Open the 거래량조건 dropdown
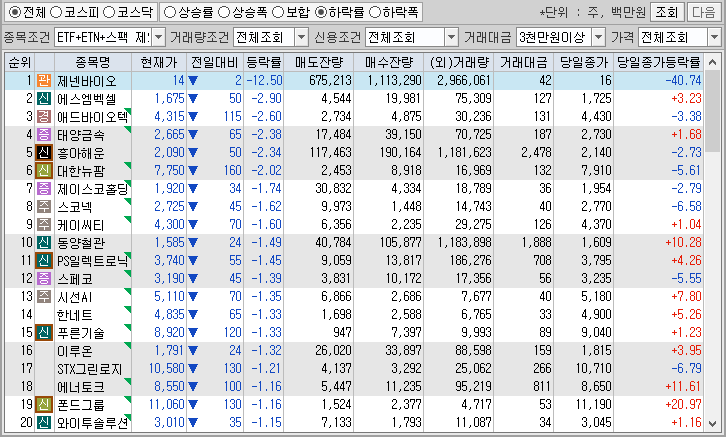The height and width of the screenshot is (437, 726). point(301,37)
